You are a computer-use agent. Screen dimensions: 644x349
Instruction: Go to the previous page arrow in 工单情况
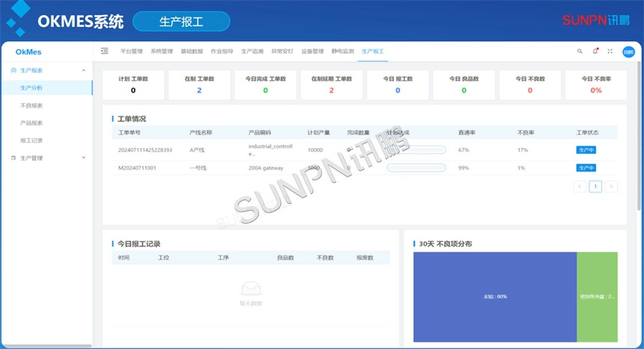pyautogui.click(x=580, y=186)
